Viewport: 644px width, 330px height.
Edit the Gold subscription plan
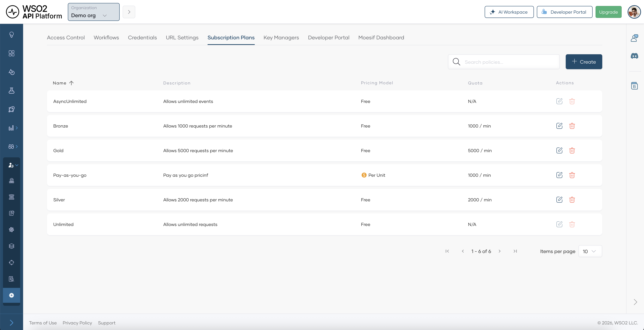click(x=560, y=150)
